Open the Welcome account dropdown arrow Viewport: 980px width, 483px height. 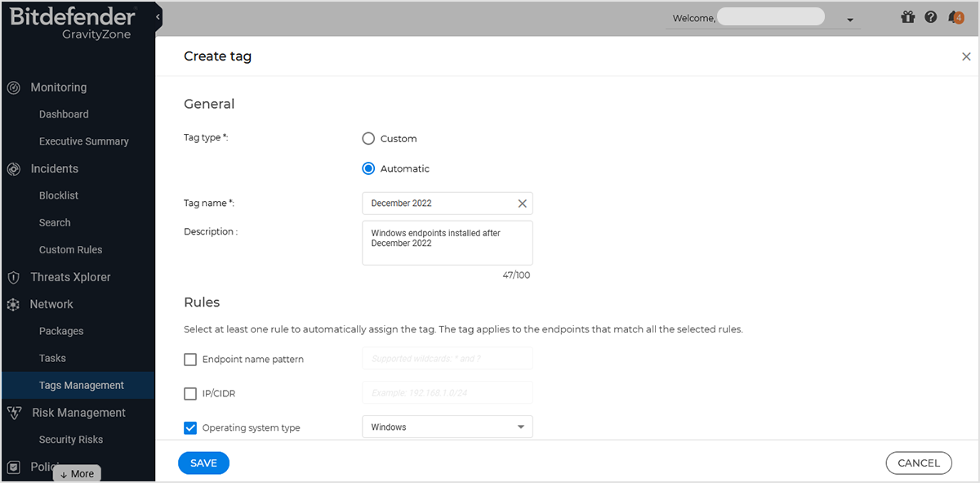point(849,18)
